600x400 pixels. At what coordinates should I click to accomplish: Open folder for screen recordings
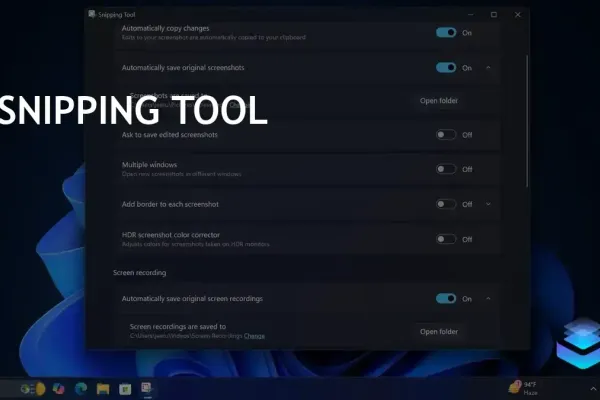click(x=439, y=331)
